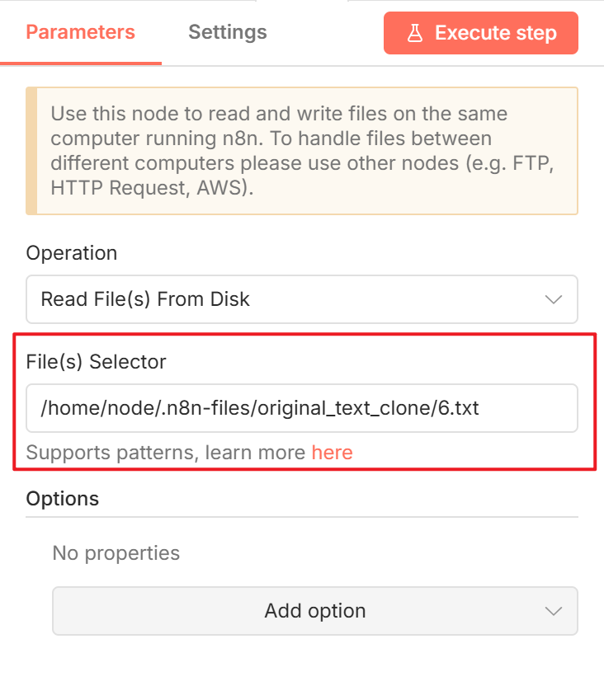604x700 pixels.
Task: Select the Parameters tab
Action: (x=79, y=32)
